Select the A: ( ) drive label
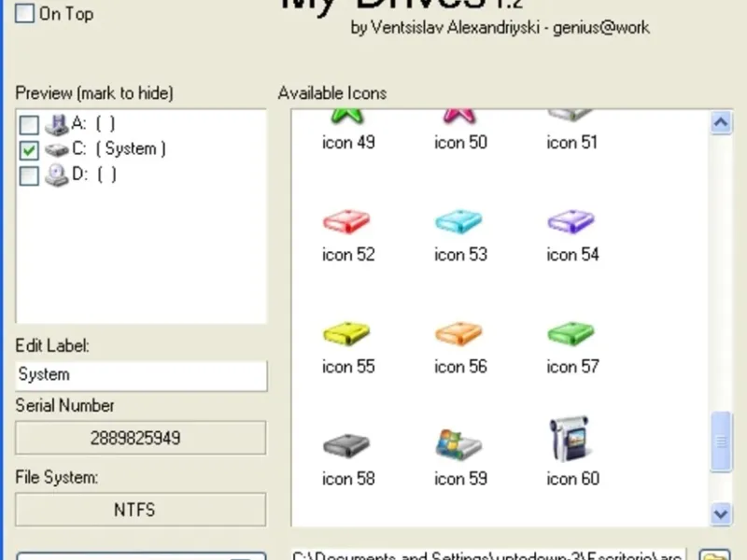Screen dimensions: 747x560 93,124
